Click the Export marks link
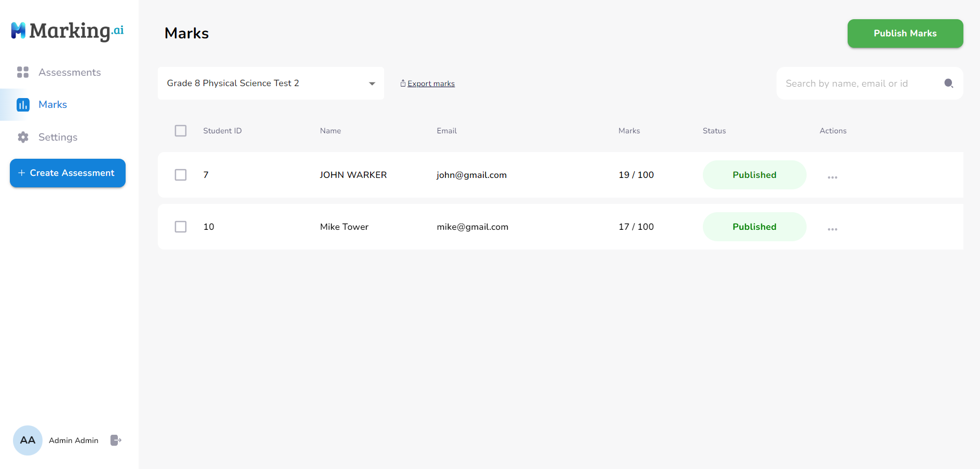 430,84
